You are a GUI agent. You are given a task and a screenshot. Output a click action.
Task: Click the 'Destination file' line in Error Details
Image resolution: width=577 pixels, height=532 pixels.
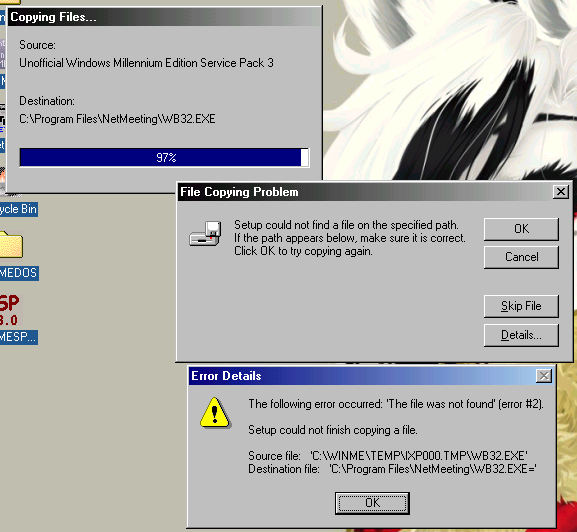(392, 469)
